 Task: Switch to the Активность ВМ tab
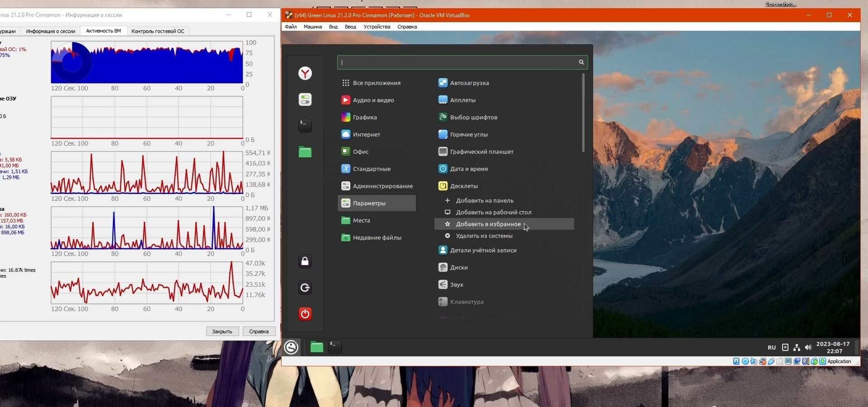(104, 31)
